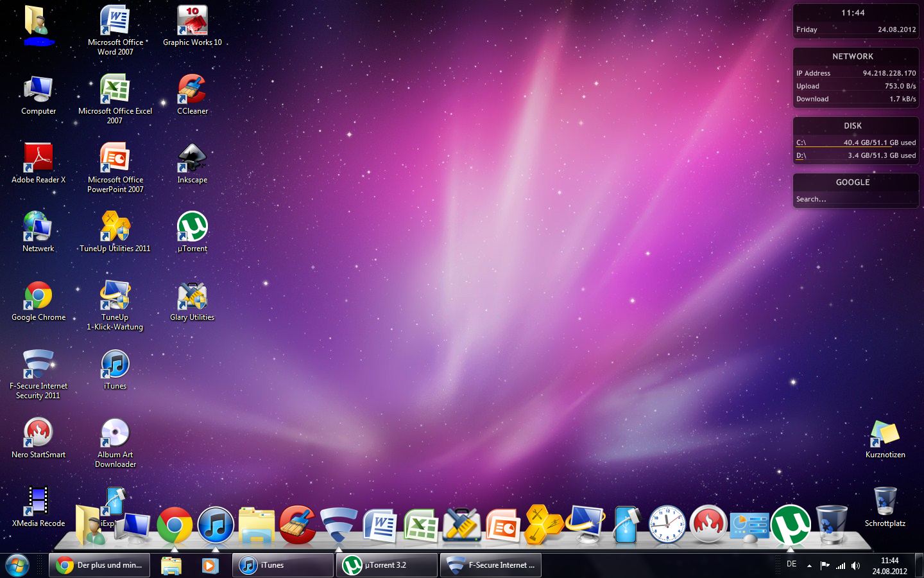Launch µTorrent from the desktop shortcut
Viewport: 924px width, 578px height.
(193, 232)
